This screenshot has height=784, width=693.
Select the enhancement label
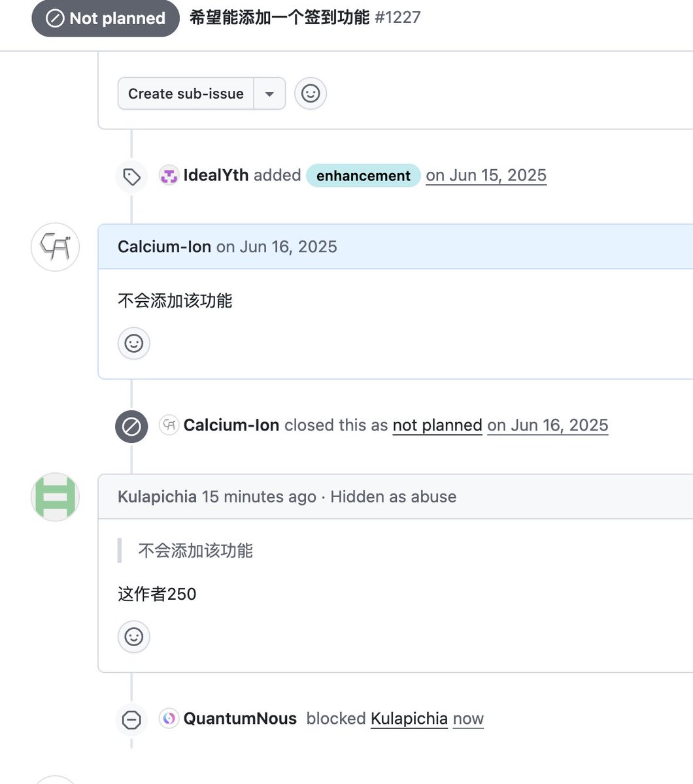[363, 176]
